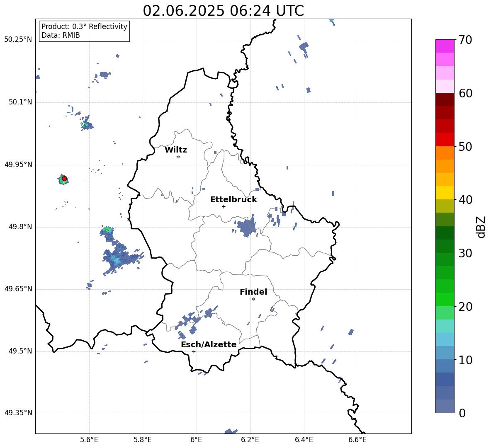Click the 49.35°N latitude label
The width and height of the screenshot is (491, 448).
tap(18, 413)
